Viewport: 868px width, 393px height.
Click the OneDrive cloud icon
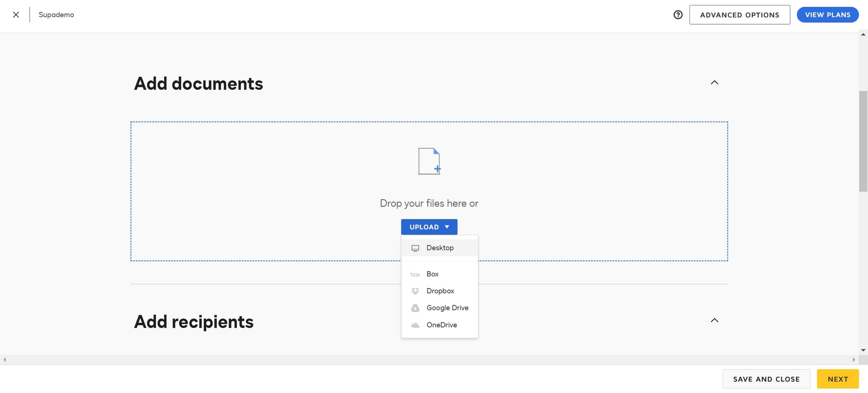point(415,325)
